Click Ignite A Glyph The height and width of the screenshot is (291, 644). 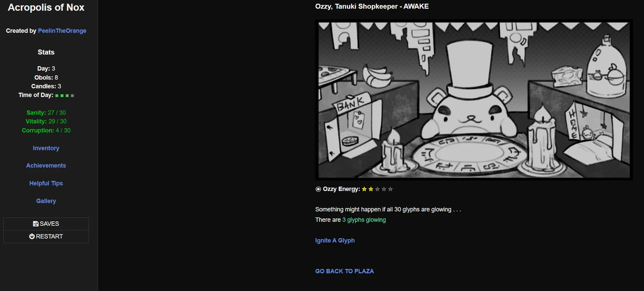[x=335, y=240]
